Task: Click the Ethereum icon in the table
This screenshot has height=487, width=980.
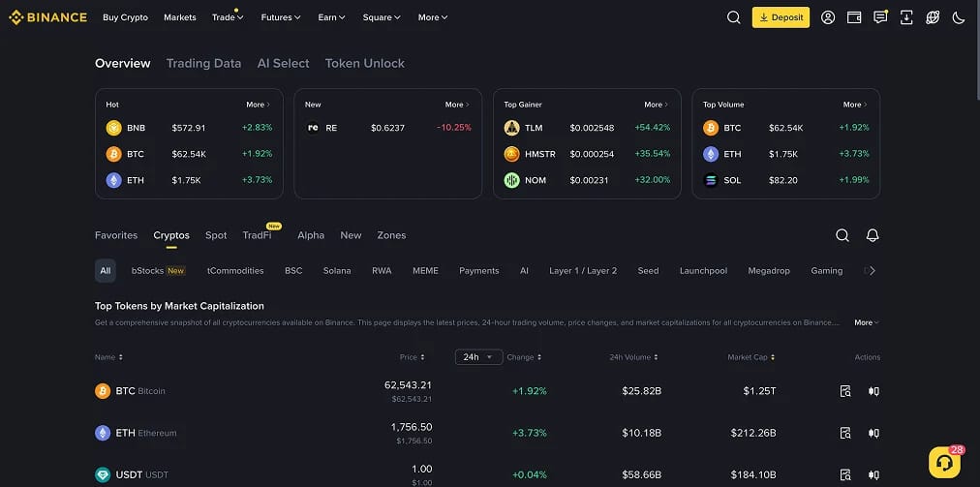Action: (x=103, y=433)
